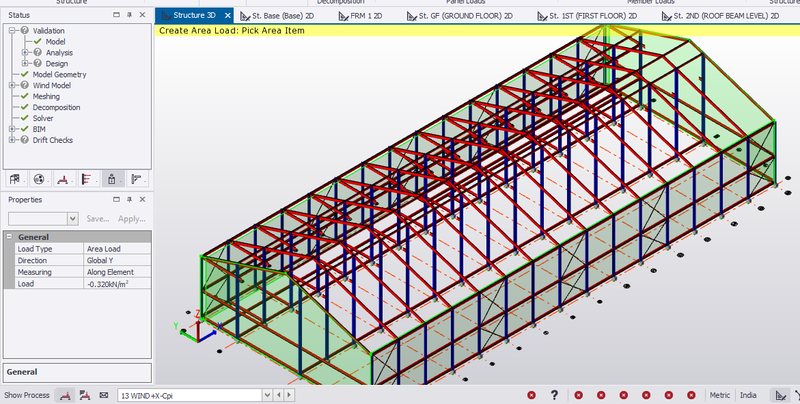Expand the BIM tree node
800x404 pixels.
coord(12,129)
